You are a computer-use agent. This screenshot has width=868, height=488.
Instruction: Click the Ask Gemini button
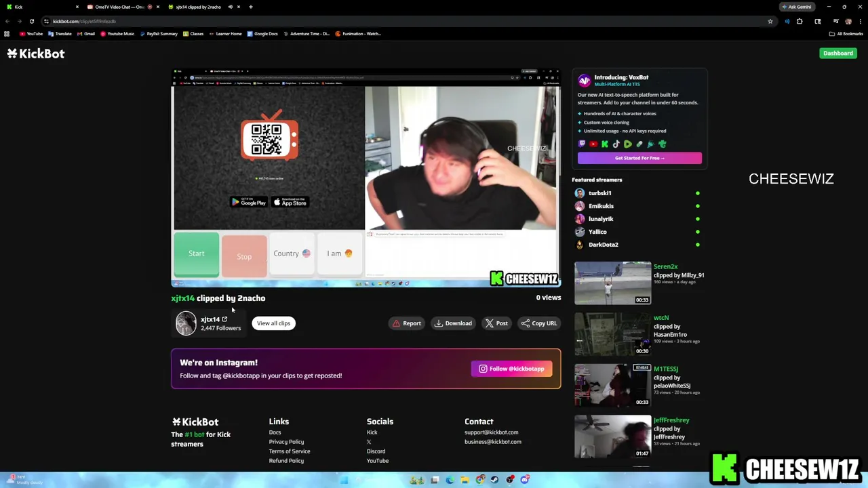tap(797, 7)
